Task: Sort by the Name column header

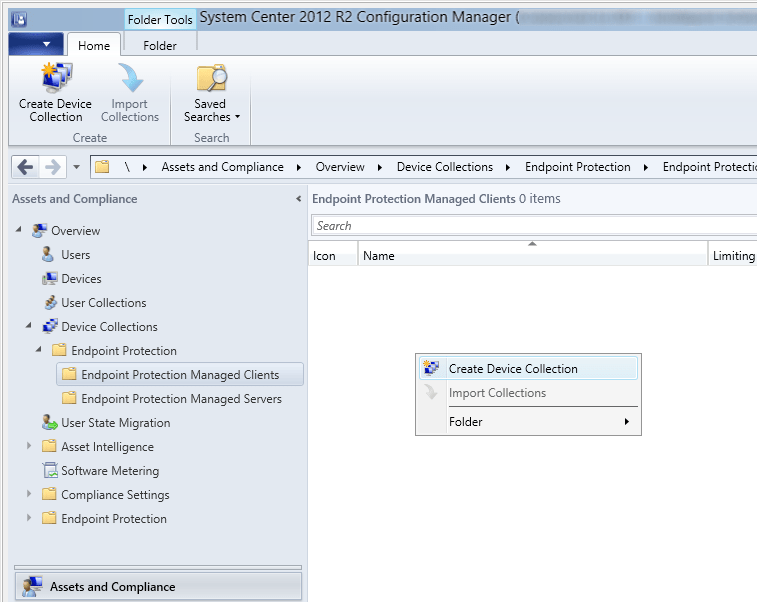Action: 533,253
